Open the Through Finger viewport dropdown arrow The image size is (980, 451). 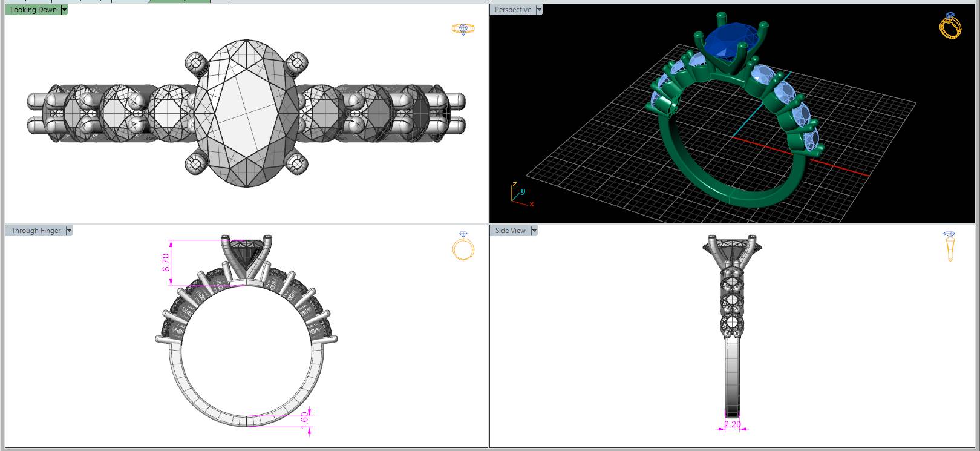pyautogui.click(x=69, y=231)
